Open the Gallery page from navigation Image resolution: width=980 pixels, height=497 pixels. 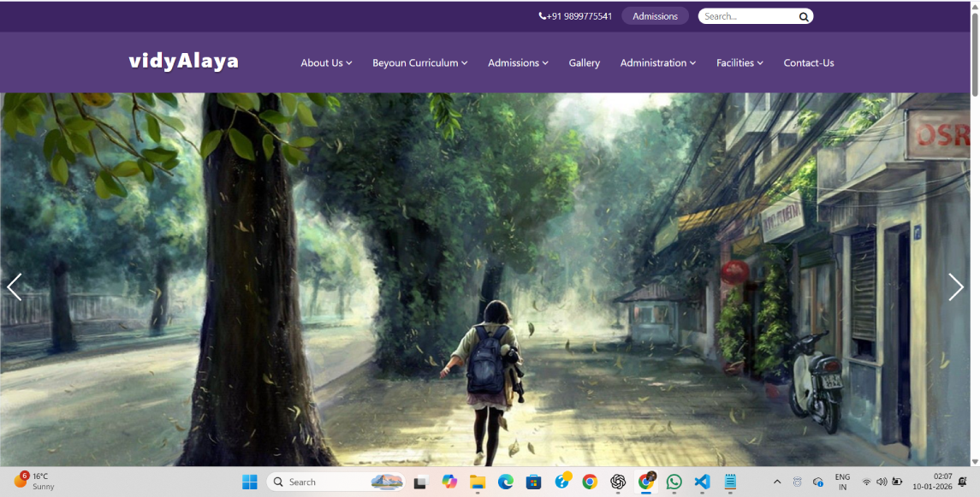[584, 63]
